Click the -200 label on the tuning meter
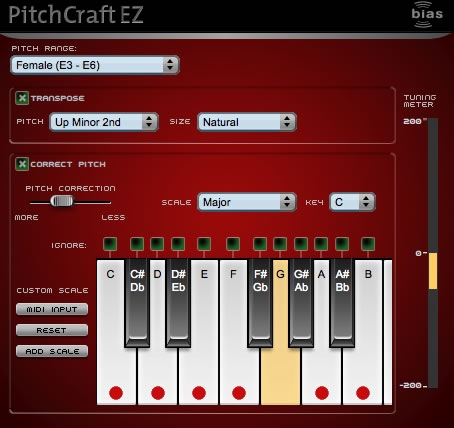This screenshot has width=454, height=428. click(x=411, y=385)
